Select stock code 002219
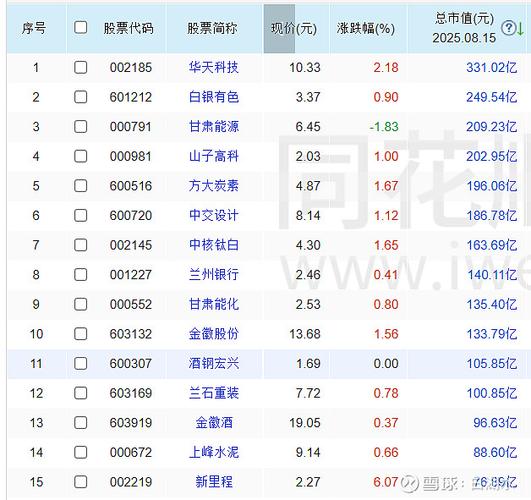The image size is (531, 500). [131, 482]
